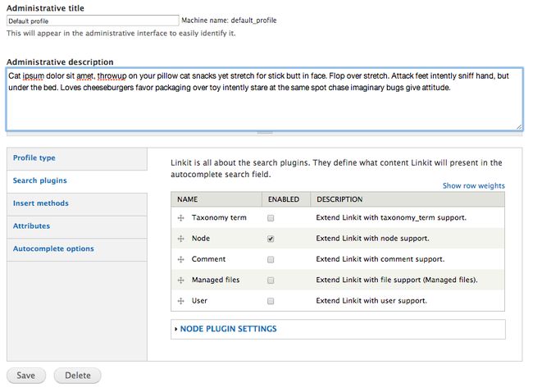This screenshot has height=392, width=533.
Task: Click the Save button
Action: pyautogui.click(x=26, y=376)
